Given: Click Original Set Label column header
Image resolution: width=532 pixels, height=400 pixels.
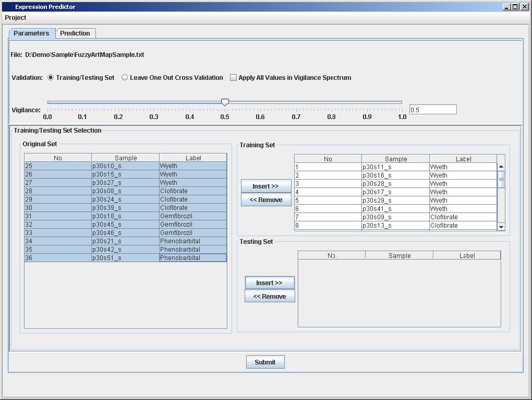Looking at the screenshot, I should click(193, 158).
